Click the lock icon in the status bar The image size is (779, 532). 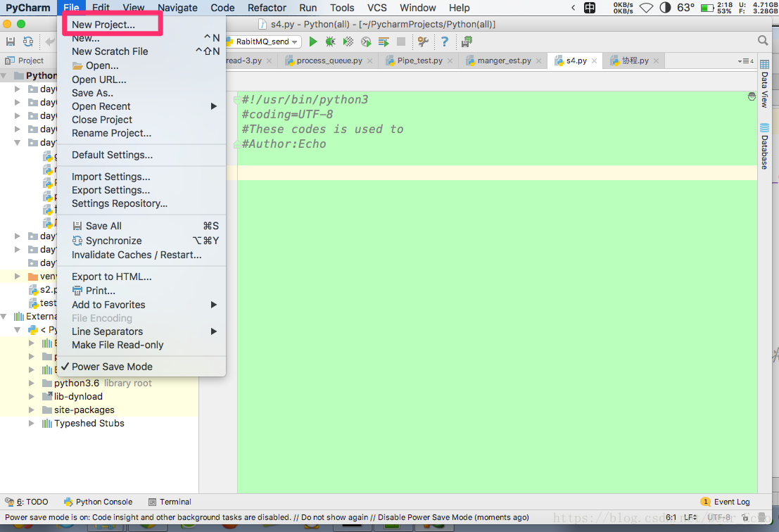pyautogui.click(x=745, y=518)
